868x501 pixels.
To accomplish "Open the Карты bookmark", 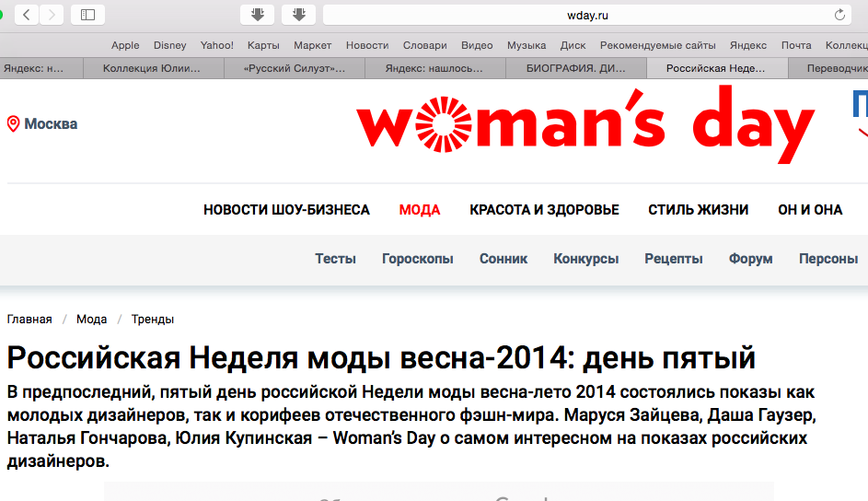I will click(x=263, y=45).
